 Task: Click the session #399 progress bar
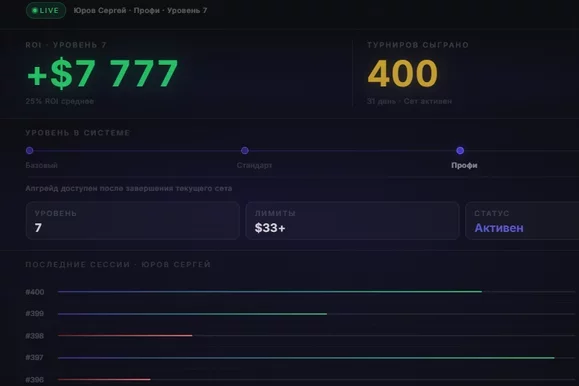[x=316, y=314]
